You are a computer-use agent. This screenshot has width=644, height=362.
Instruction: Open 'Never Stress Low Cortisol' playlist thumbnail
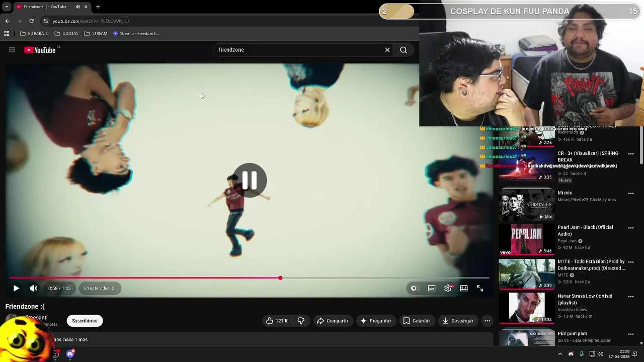pos(527,308)
